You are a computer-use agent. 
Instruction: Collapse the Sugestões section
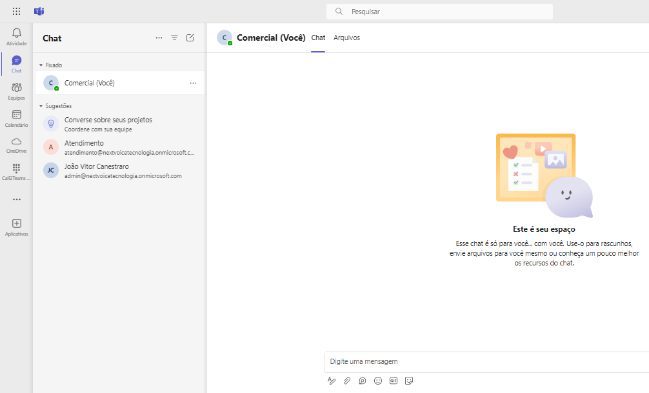[55, 106]
